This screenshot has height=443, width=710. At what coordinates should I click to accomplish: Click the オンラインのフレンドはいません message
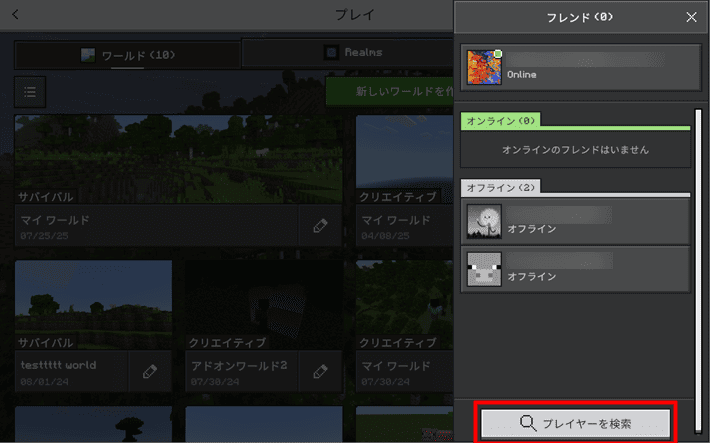(x=576, y=150)
